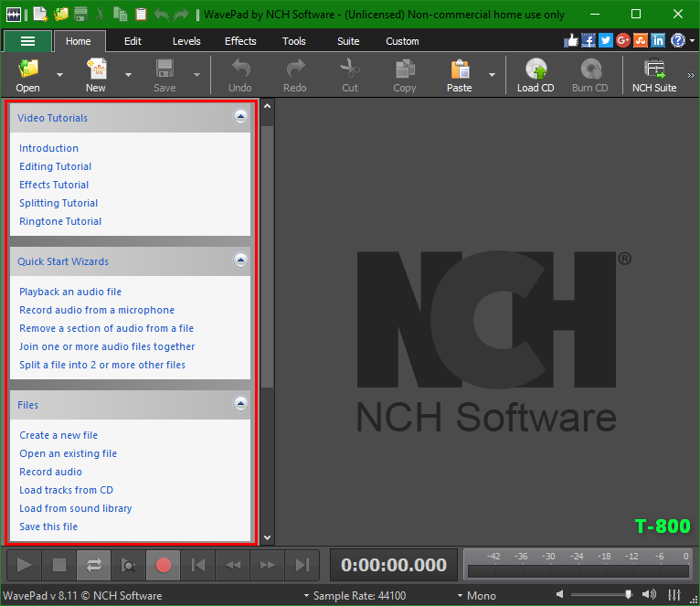The image size is (700, 606).
Task: Collapse the Video Tutorials section
Action: point(240,117)
